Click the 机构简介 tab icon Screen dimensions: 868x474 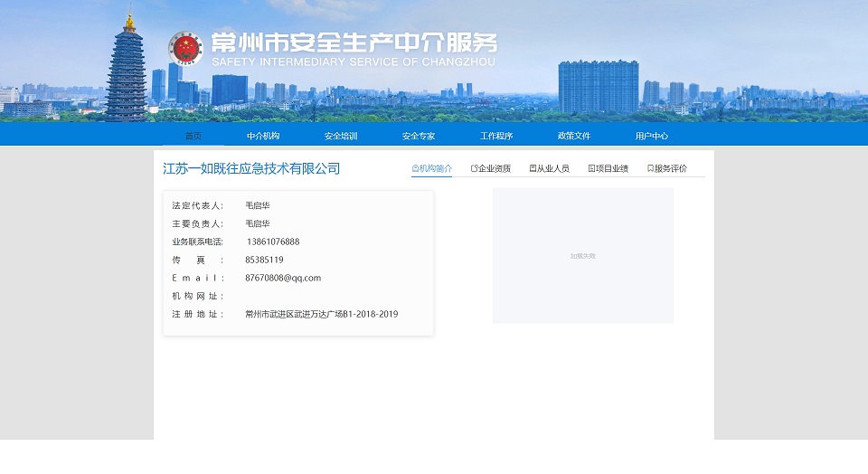point(415,168)
